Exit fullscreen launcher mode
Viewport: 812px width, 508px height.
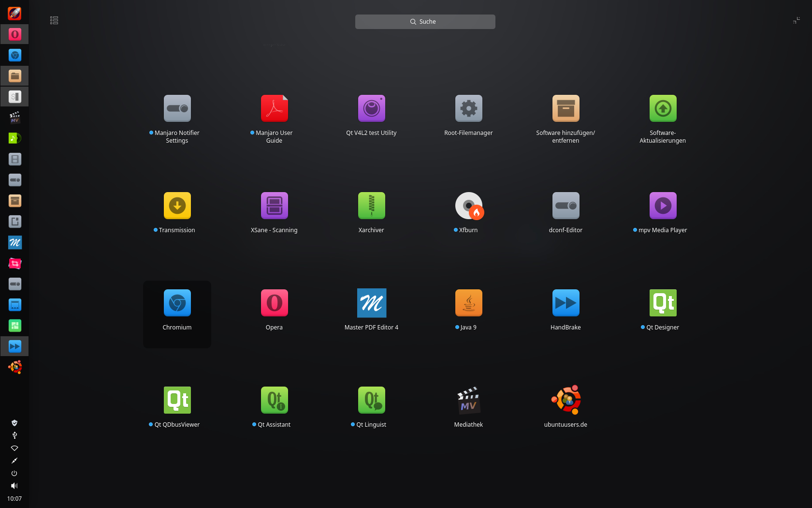pyautogui.click(x=796, y=20)
